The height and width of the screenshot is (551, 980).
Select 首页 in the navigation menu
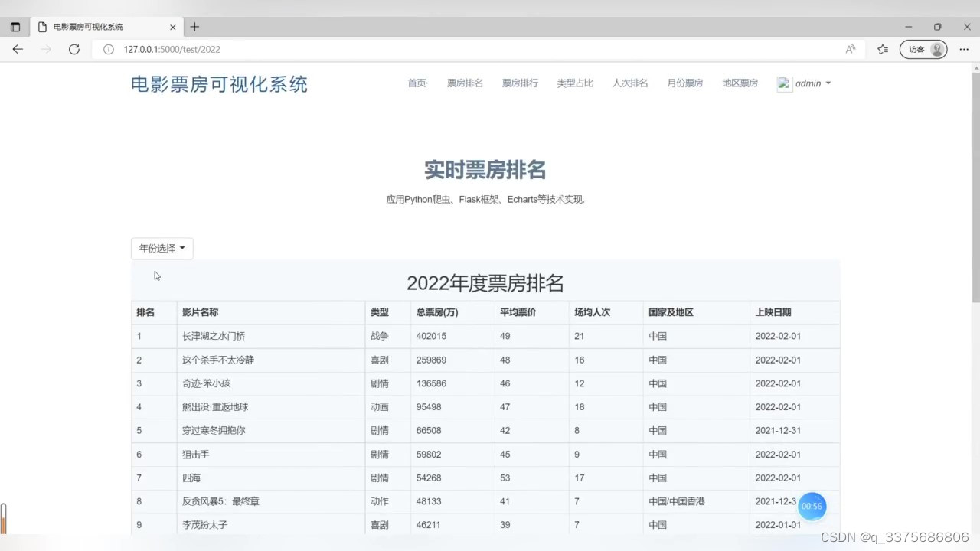pos(417,83)
